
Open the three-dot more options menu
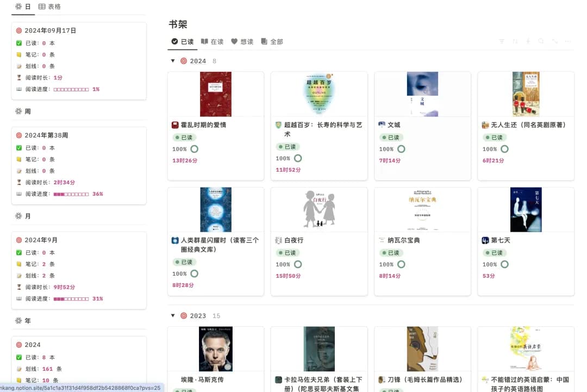click(x=568, y=41)
